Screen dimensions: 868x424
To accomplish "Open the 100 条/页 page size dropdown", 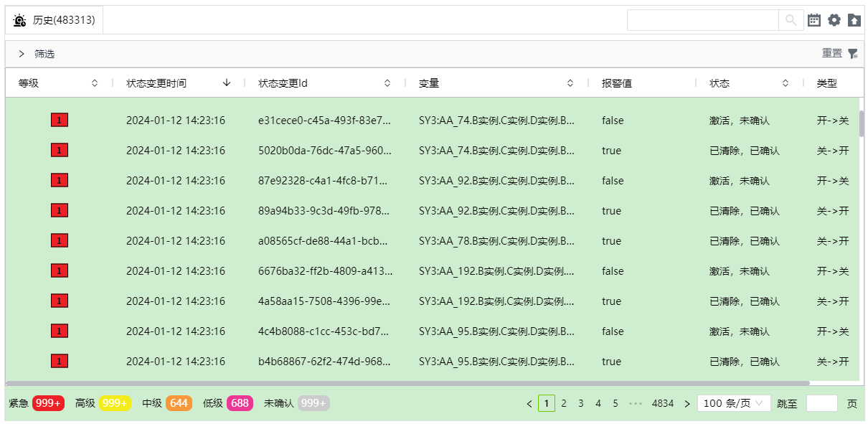I will pos(734,403).
